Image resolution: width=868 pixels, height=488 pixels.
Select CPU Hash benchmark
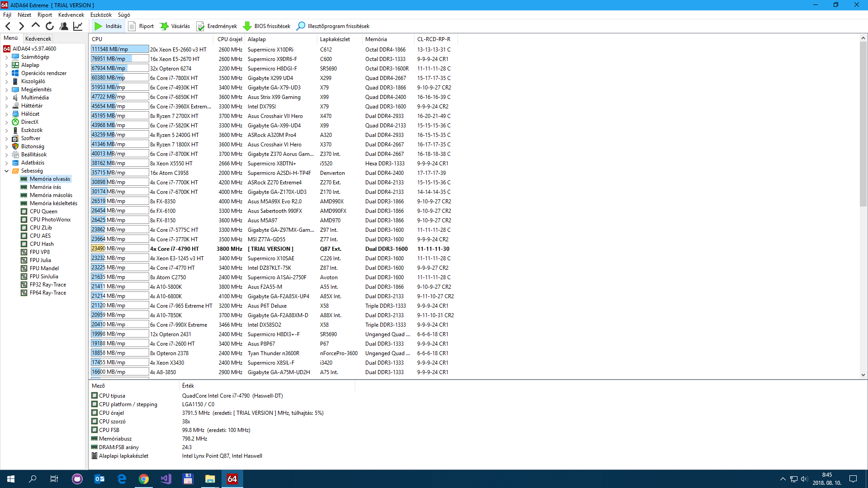click(x=42, y=244)
